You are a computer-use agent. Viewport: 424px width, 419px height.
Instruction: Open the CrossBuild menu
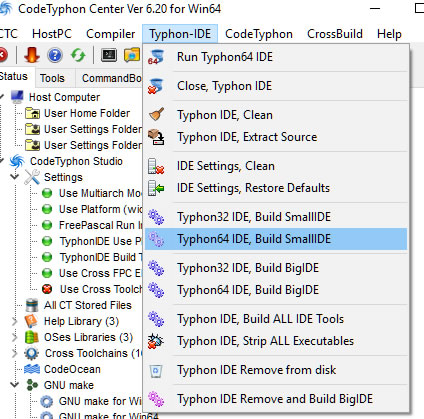coord(335,34)
